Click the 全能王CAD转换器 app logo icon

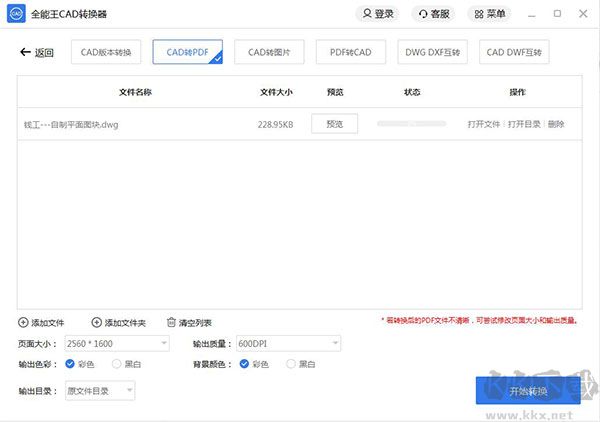pyautogui.click(x=16, y=14)
